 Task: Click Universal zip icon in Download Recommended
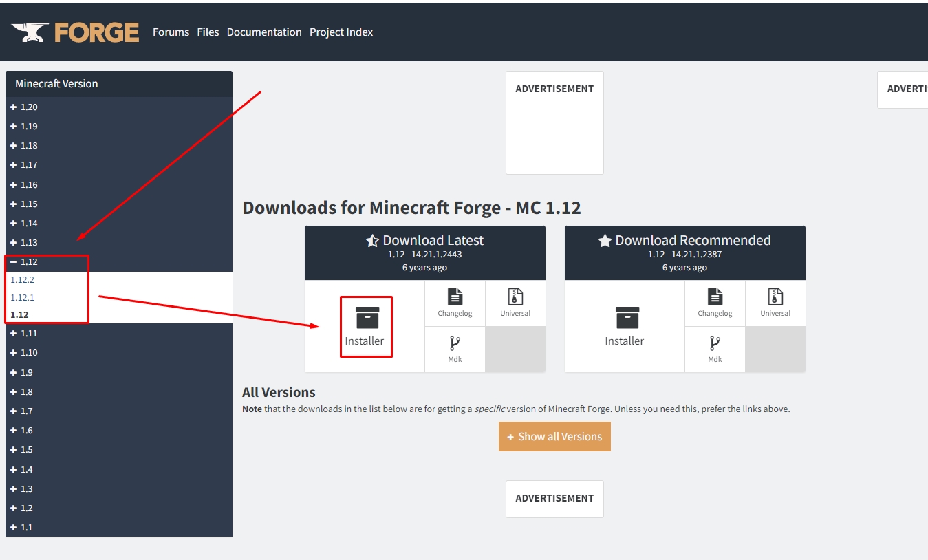(x=775, y=297)
